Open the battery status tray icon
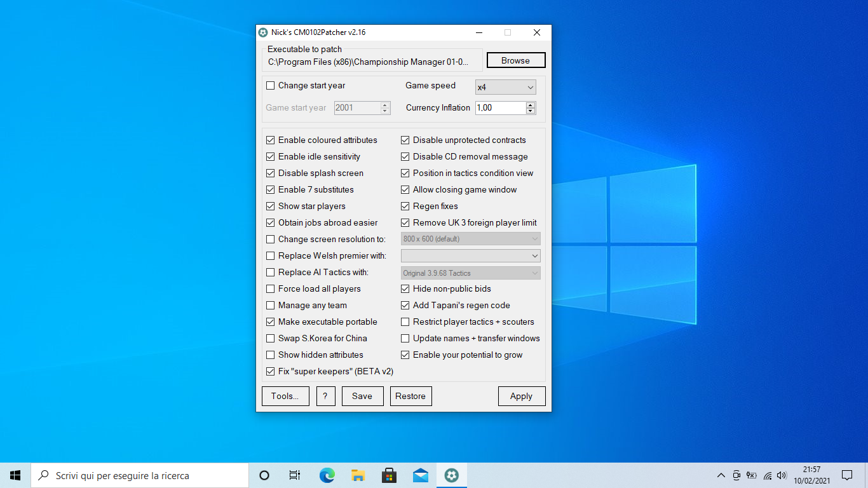Screen dimensions: 868x488 (x=752, y=475)
